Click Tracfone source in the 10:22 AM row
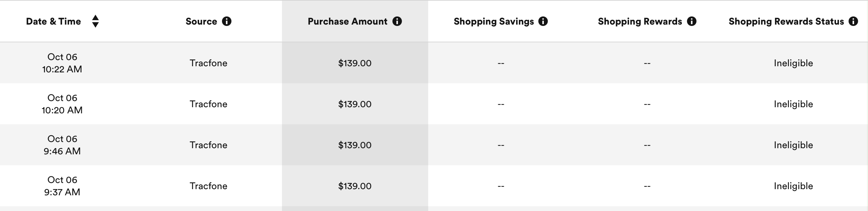868x211 pixels. coord(208,63)
